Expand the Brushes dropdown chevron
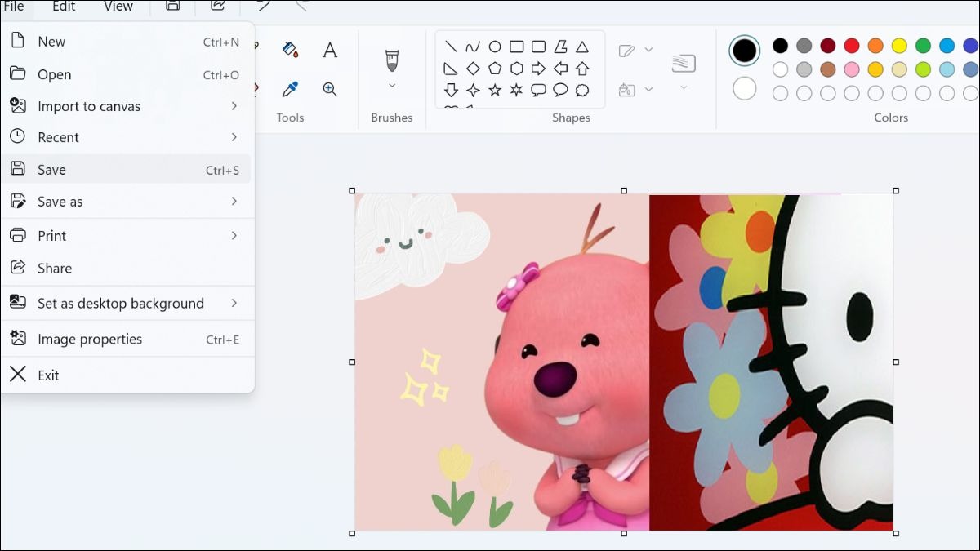The height and width of the screenshot is (551, 980). [392, 86]
